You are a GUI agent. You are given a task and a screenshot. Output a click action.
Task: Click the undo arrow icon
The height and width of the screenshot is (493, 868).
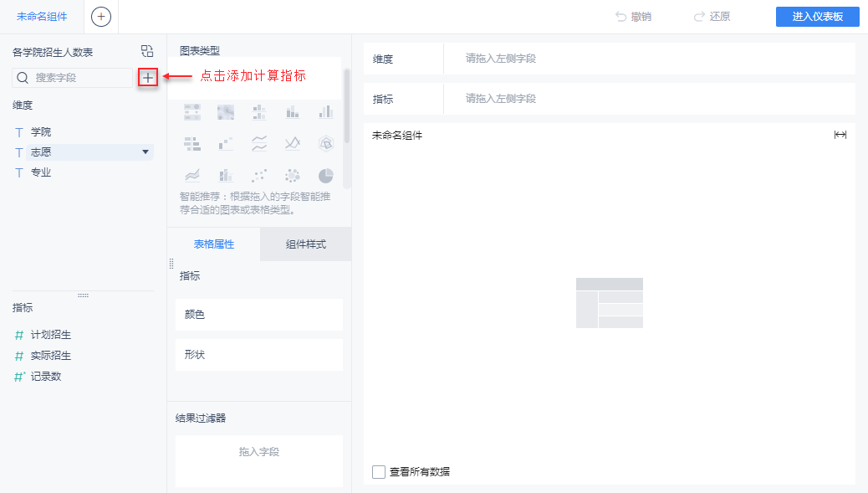tap(621, 17)
